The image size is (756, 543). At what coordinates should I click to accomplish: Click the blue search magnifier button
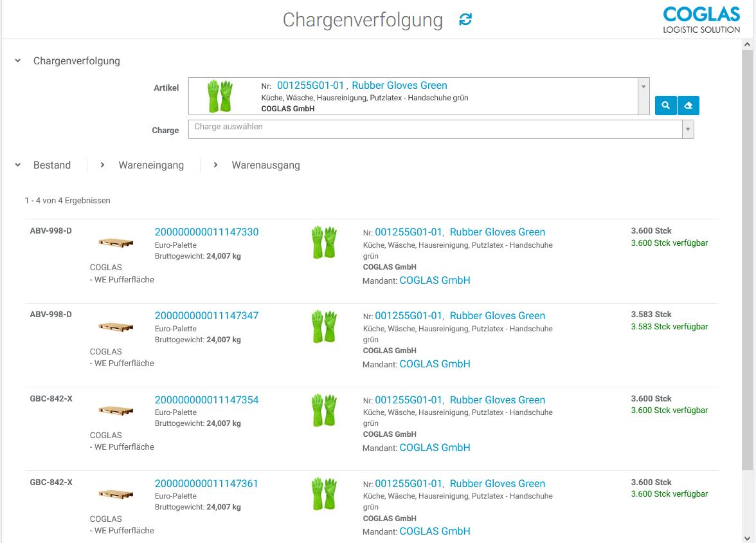(x=665, y=106)
